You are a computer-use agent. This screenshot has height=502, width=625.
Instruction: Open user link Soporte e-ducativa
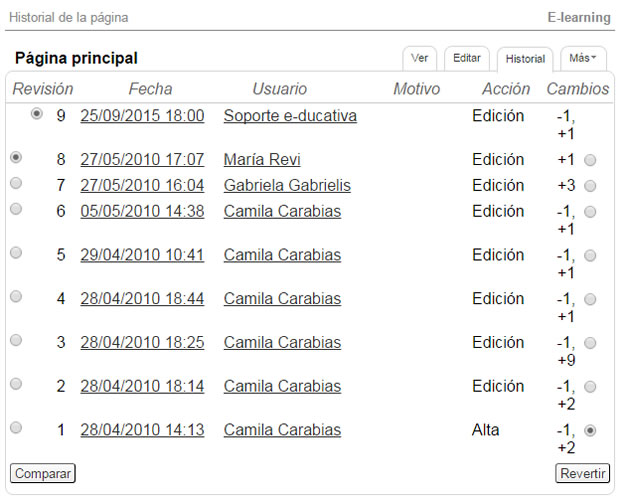tap(290, 116)
